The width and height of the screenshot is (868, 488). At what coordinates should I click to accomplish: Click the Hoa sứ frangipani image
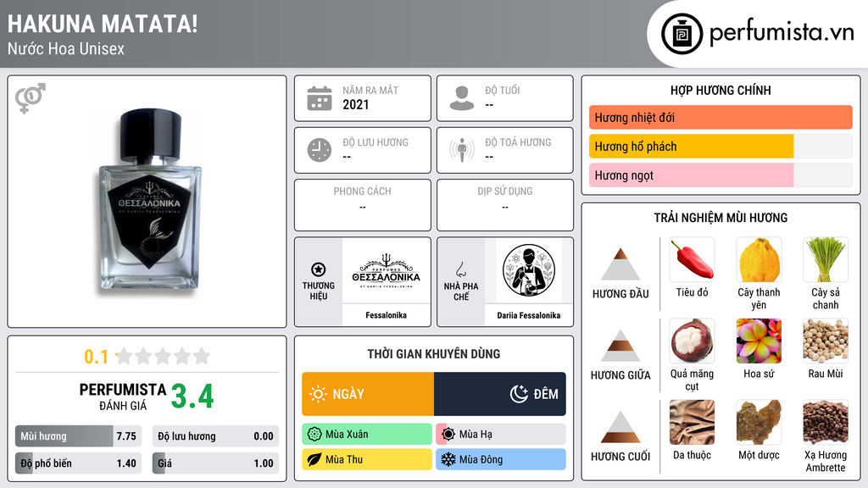tap(759, 341)
